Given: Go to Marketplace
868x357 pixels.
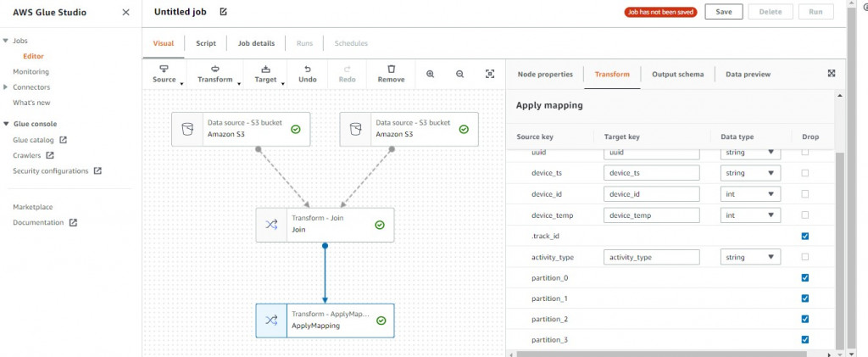Looking at the screenshot, I should pos(33,207).
